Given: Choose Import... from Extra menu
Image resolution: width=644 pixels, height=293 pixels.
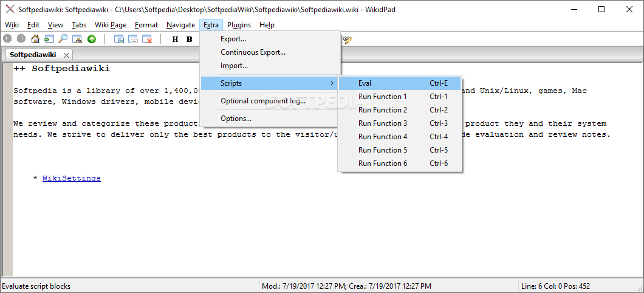Looking at the screenshot, I should click(x=270, y=65).
